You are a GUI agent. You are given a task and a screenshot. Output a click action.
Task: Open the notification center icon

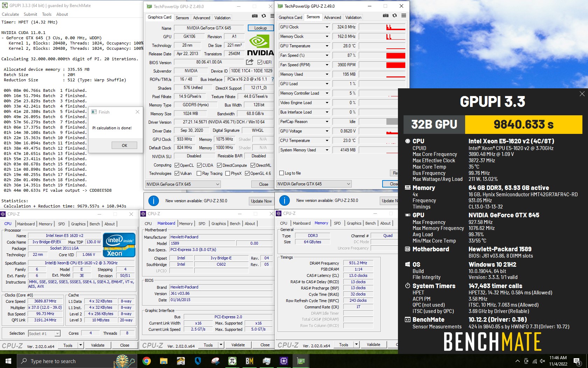[x=577, y=361]
